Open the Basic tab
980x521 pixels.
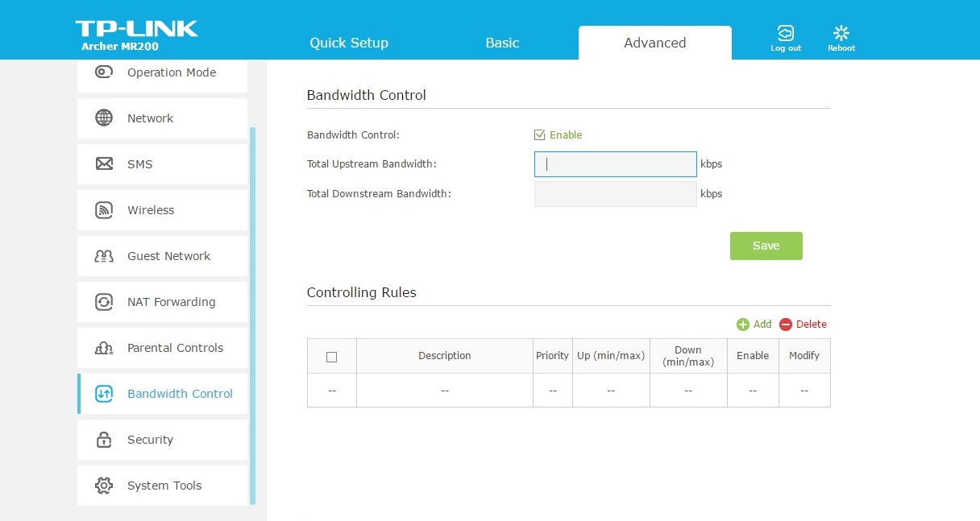tap(502, 43)
